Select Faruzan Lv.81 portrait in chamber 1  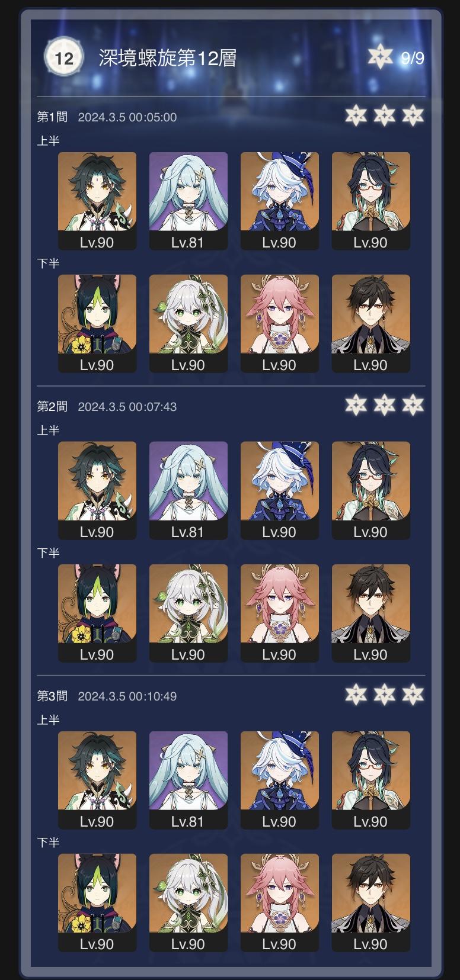(189, 201)
